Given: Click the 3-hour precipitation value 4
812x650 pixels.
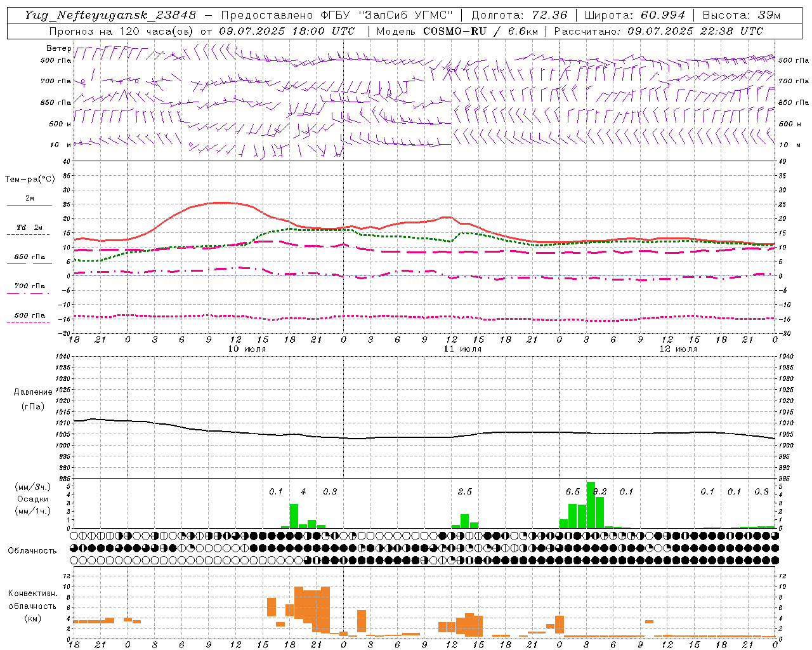Looking at the screenshot, I should click(x=303, y=492).
